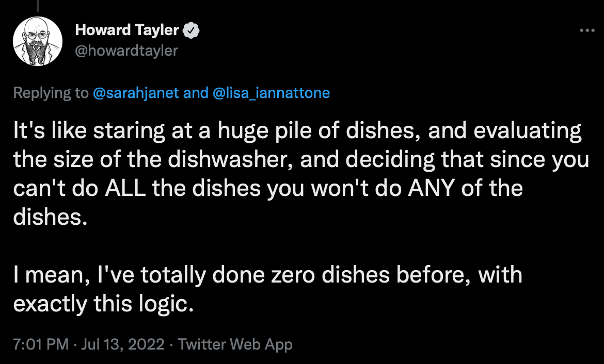
Task: Click the blue verified badge
Action: coord(192,30)
